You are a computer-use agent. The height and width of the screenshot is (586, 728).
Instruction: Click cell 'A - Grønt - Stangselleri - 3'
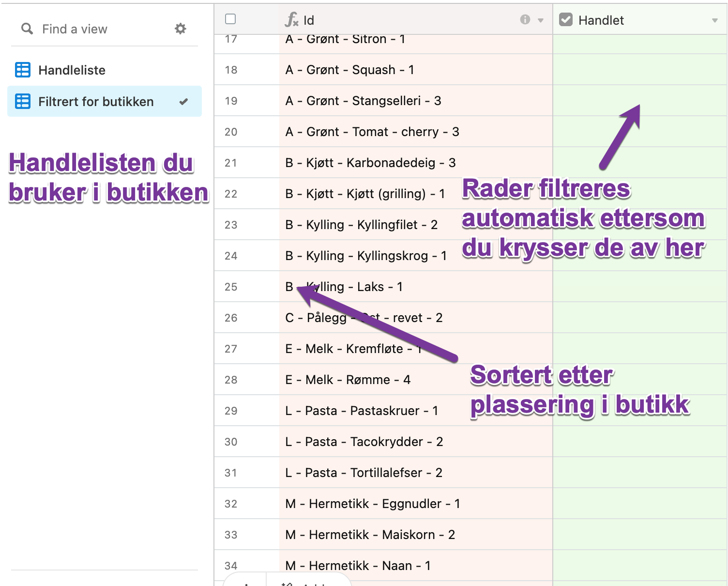click(416, 101)
